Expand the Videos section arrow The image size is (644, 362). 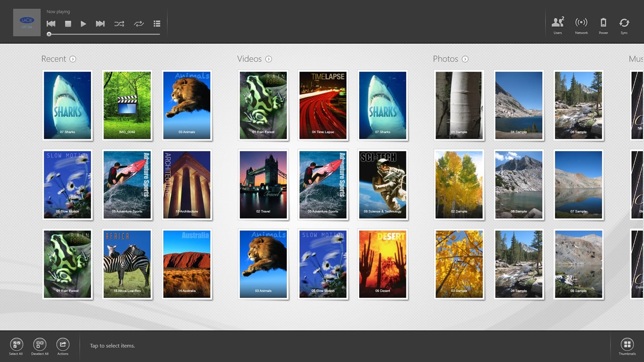click(x=268, y=59)
